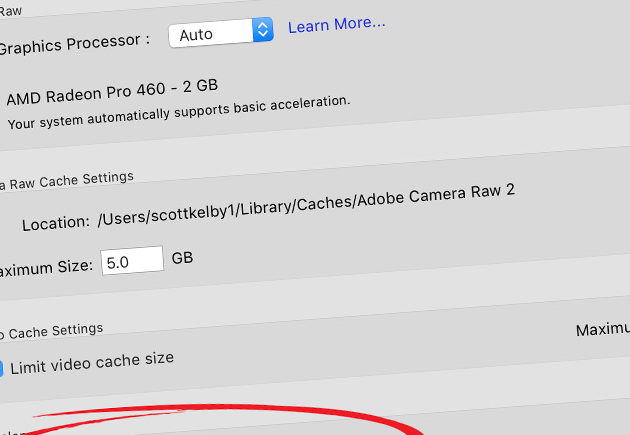Click the Maximum Size label
This screenshot has height=435, width=630.
[46, 268]
